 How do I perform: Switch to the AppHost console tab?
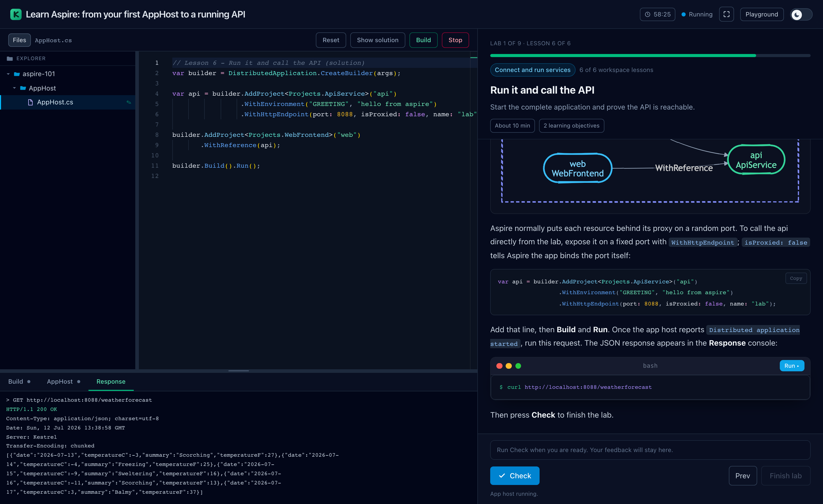pos(64,381)
